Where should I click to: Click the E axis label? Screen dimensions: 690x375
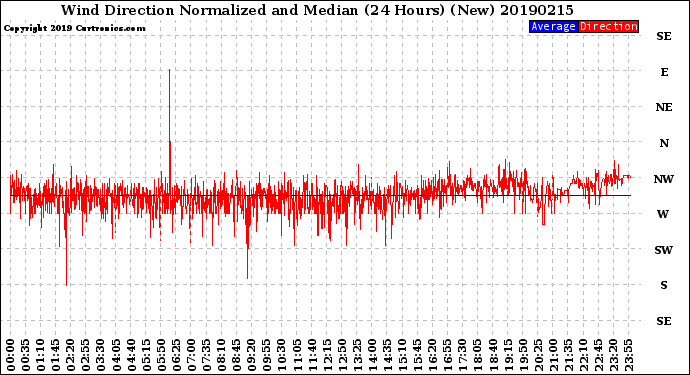point(664,72)
